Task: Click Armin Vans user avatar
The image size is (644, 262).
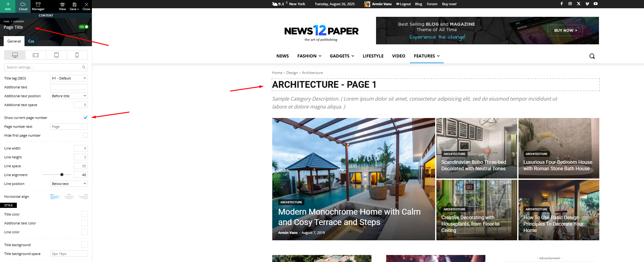Action: click(367, 4)
